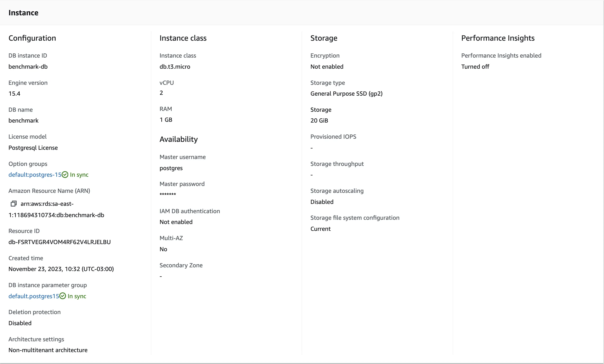Click the Created time value

[61, 269]
